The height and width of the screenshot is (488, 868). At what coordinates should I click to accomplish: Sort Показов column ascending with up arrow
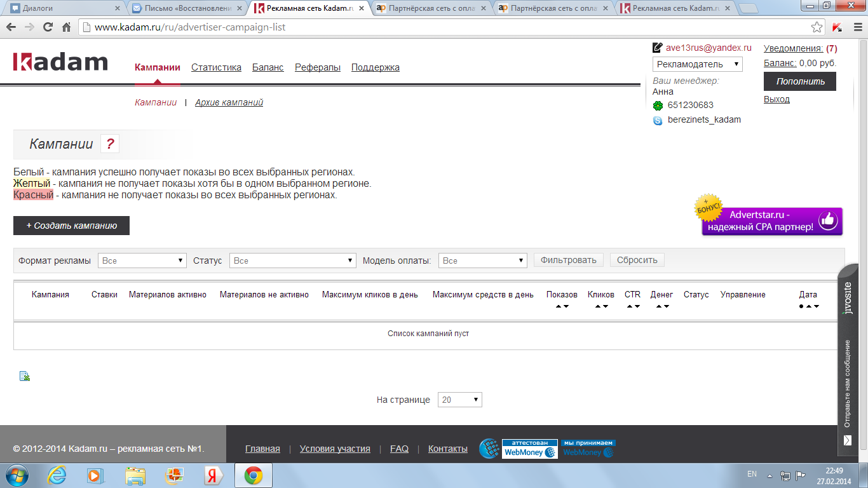[559, 306]
